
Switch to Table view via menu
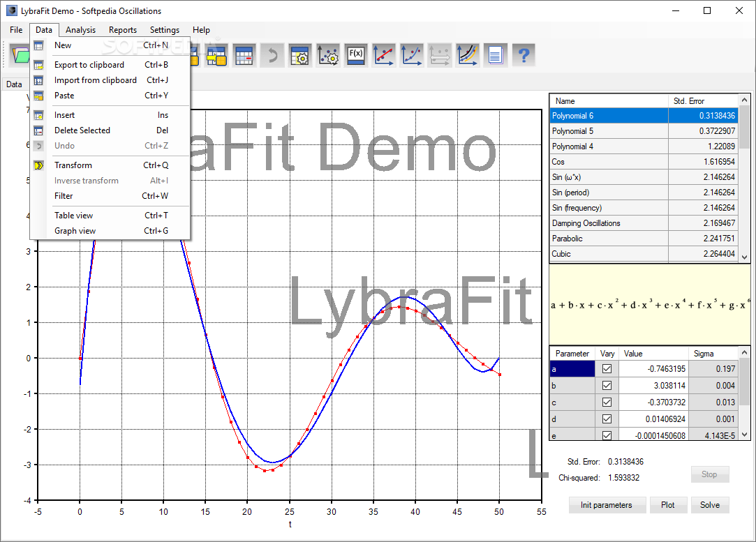click(x=110, y=216)
